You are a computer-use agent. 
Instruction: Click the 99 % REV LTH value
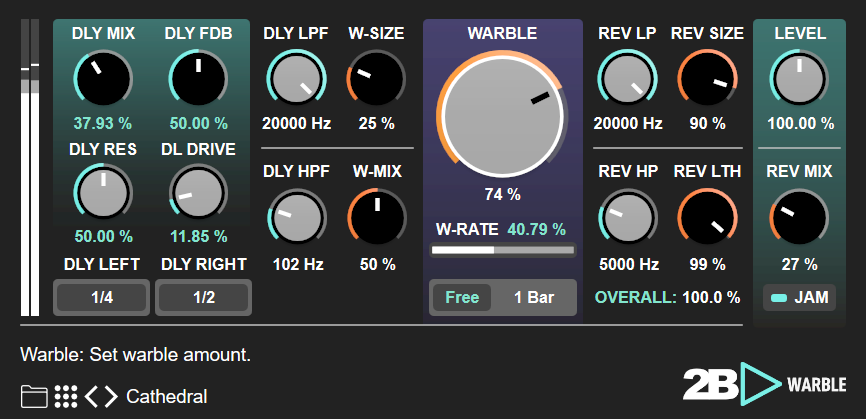pyautogui.click(x=707, y=264)
